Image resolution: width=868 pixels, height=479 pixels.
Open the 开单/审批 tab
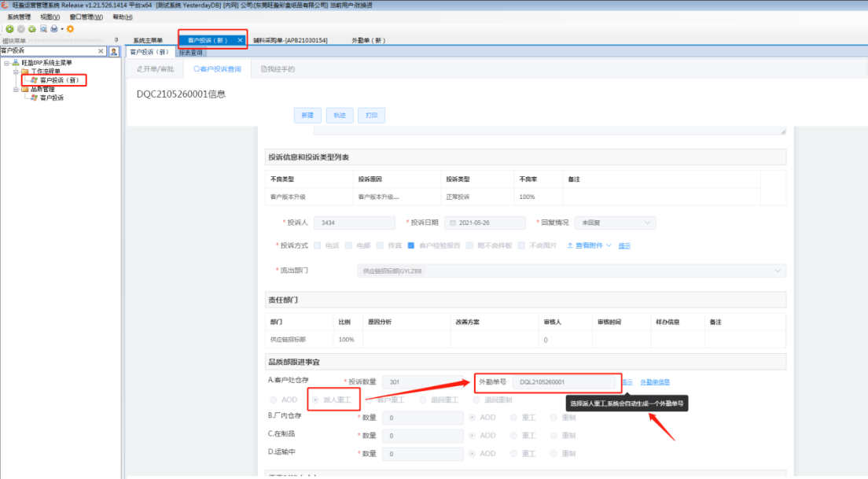coord(156,69)
